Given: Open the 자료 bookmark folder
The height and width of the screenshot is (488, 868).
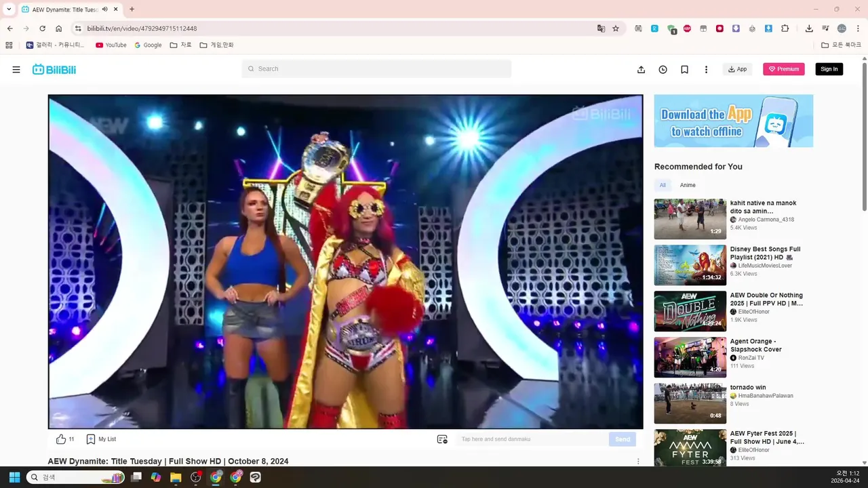Looking at the screenshot, I should click(181, 45).
